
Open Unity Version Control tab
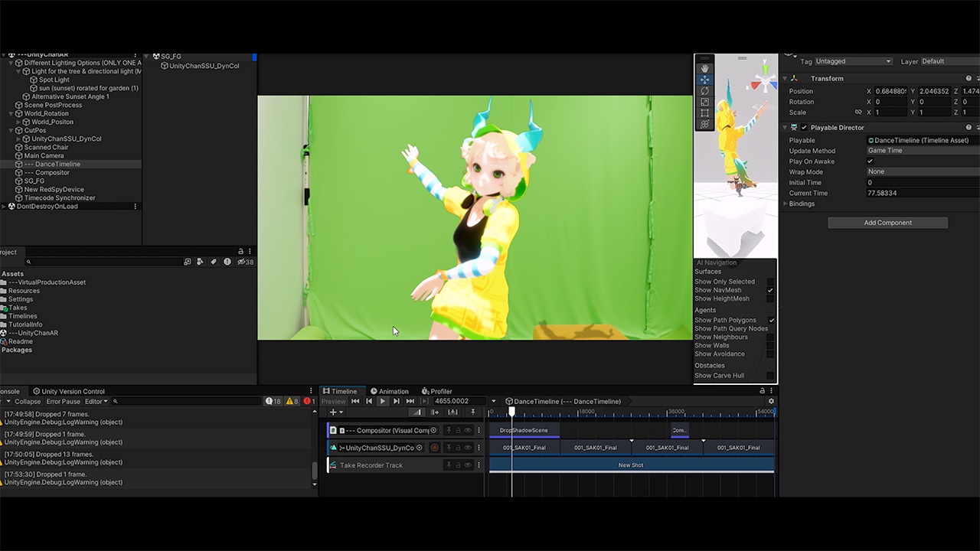pyautogui.click(x=68, y=391)
